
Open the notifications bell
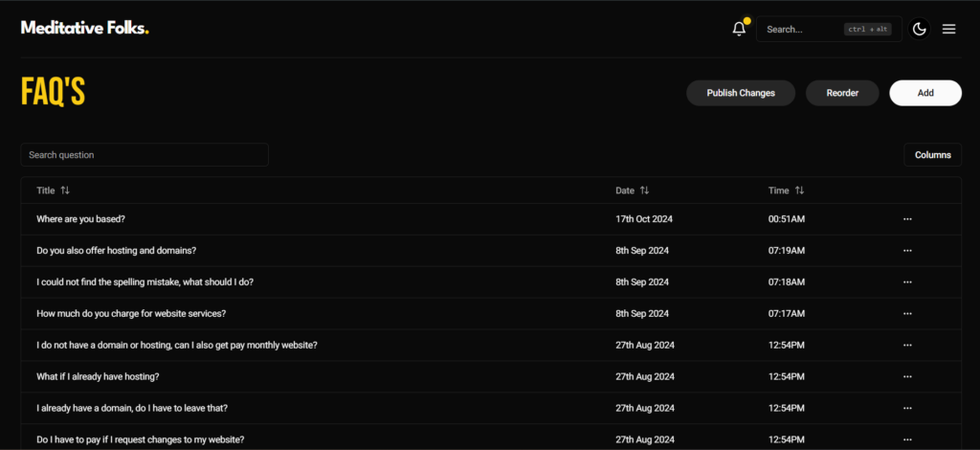(x=739, y=29)
